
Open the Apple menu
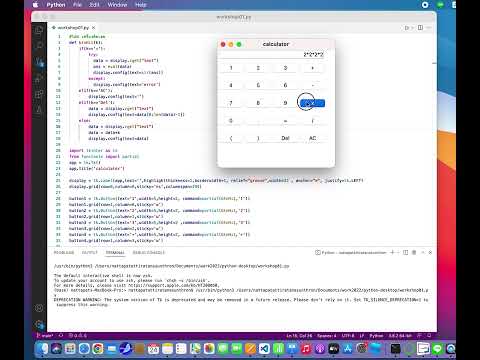click(35, 5)
